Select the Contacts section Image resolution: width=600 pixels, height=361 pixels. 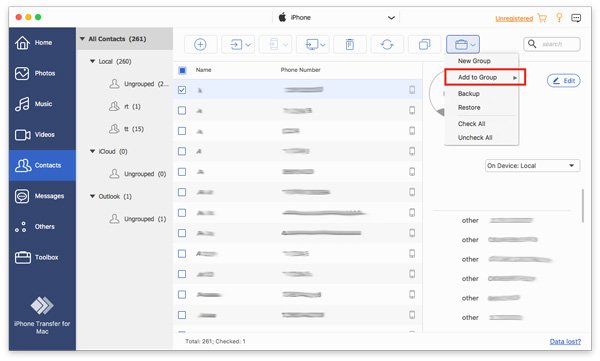point(42,165)
